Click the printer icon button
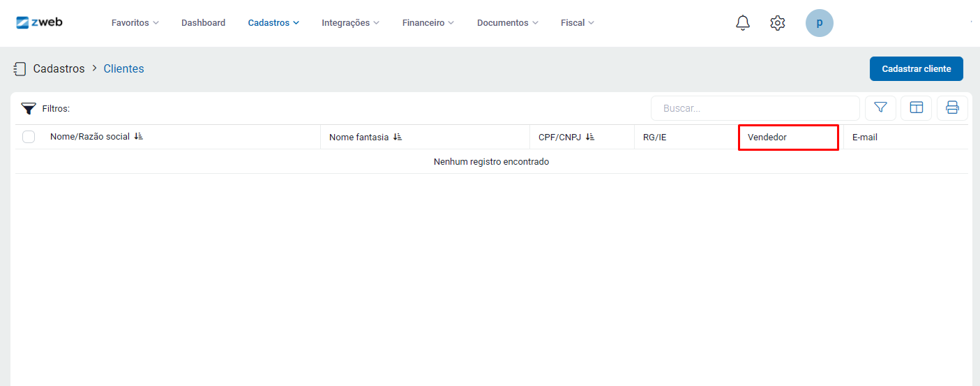The width and height of the screenshot is (980, 386). pos(952,107)
